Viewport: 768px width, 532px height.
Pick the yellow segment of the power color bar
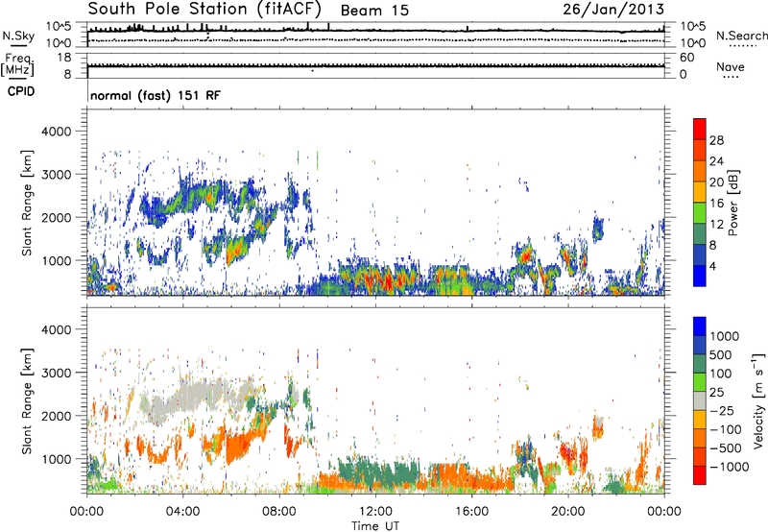pos(700,191)
